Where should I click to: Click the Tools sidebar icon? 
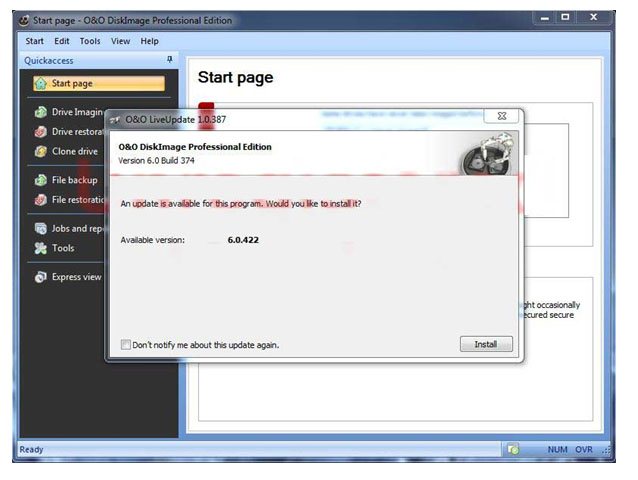pyautogui.click(x=41, y=248)
